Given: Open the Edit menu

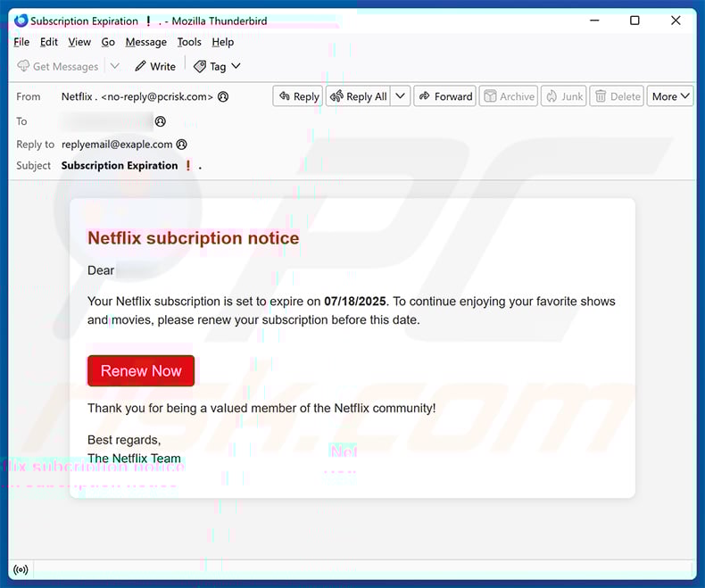Looking at the screenshot, I should (48, 42).
